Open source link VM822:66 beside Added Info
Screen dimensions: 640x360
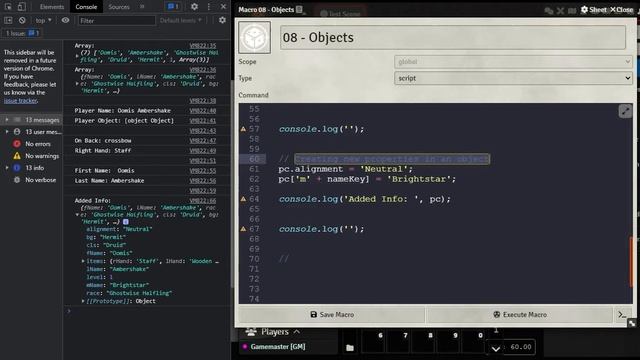point(203,200)
